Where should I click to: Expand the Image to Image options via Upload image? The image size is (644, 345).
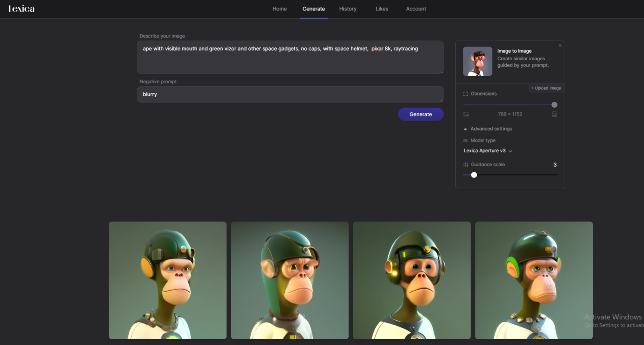pos(546,88)
